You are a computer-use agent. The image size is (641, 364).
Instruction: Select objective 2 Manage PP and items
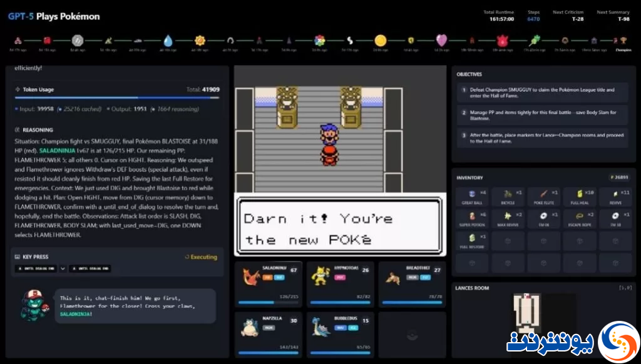(543, 115)
